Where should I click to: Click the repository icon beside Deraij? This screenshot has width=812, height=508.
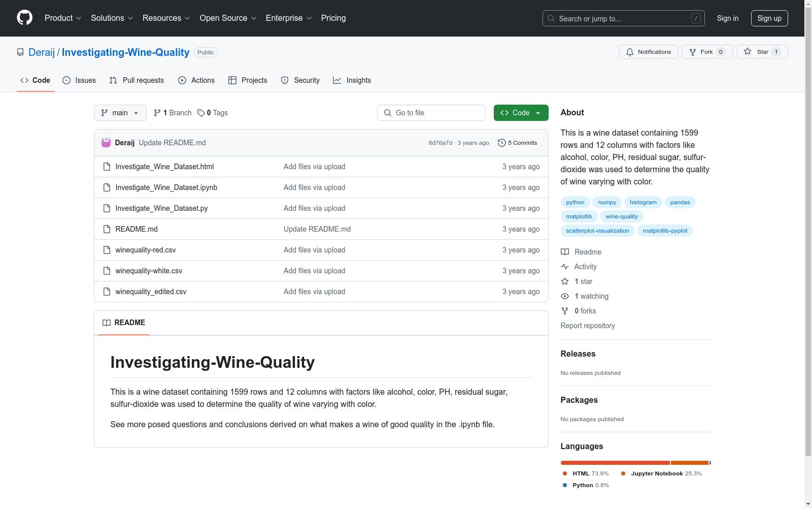(x=20, y=52)
